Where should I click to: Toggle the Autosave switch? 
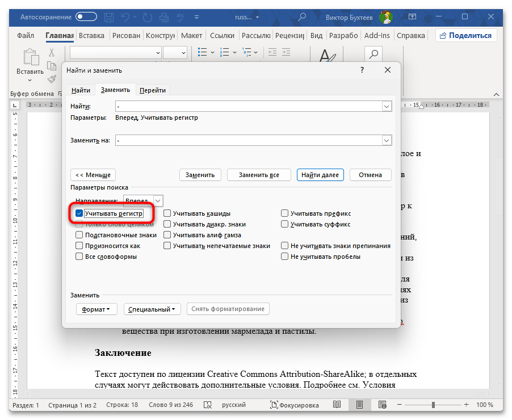point(86,17)
